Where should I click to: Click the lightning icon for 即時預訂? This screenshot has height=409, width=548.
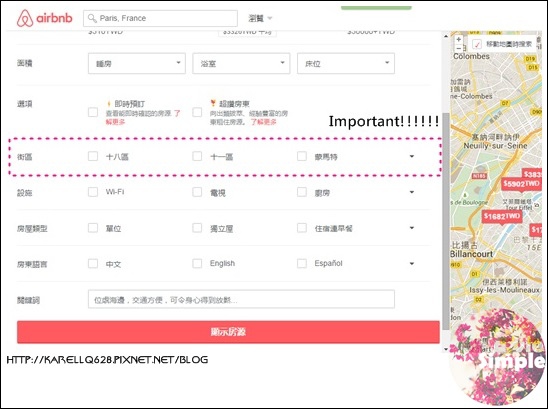coord(109,104)
